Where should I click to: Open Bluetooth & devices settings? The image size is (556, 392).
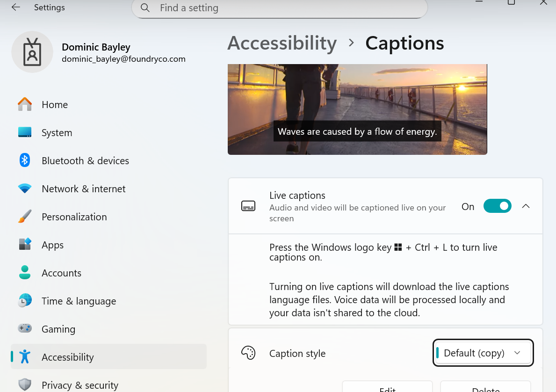click(x=85, y=160)
